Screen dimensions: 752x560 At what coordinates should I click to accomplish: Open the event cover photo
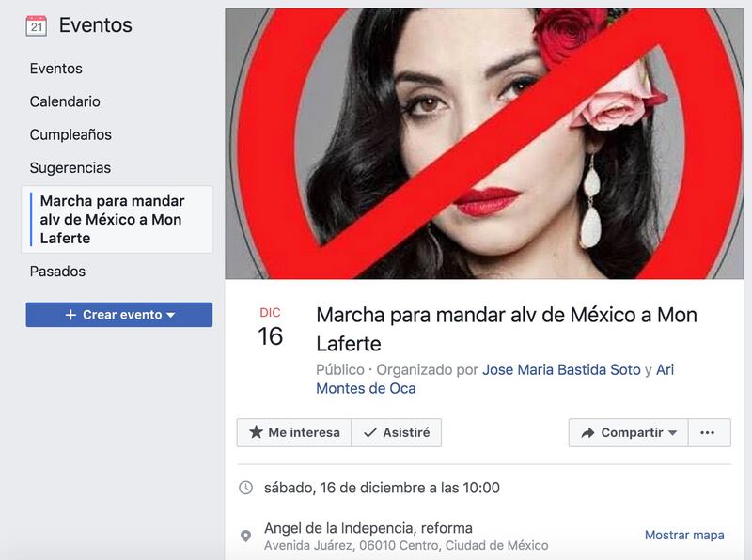[x=484, y=144]
